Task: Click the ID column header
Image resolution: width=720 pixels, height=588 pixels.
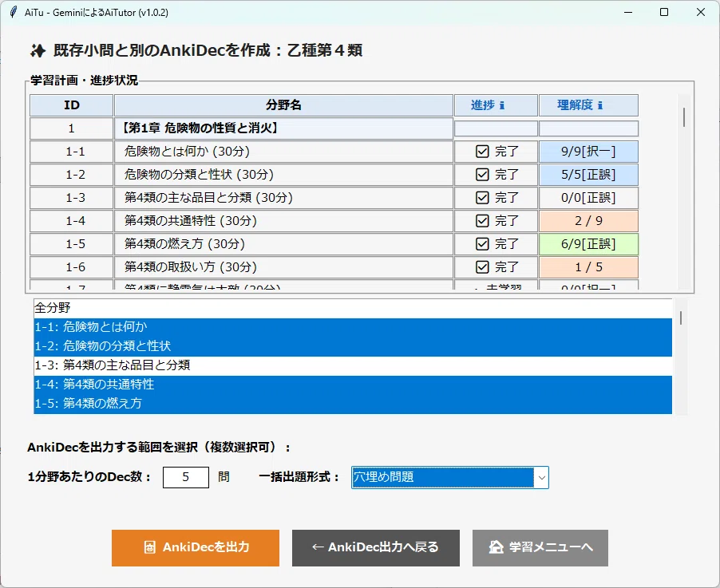Action: (x=72, y=105)
